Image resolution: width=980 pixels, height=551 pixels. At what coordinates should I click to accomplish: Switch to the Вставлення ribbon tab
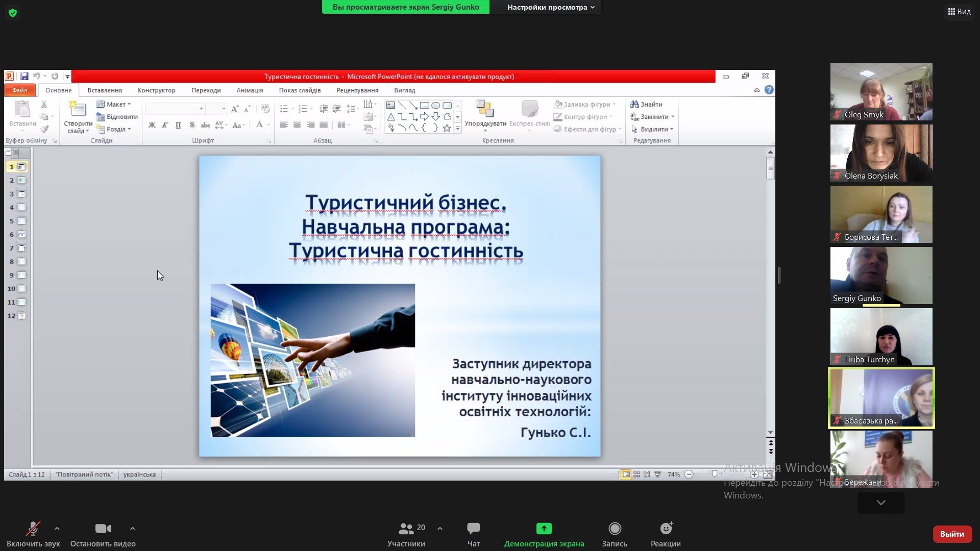click(x=105, y=90)
